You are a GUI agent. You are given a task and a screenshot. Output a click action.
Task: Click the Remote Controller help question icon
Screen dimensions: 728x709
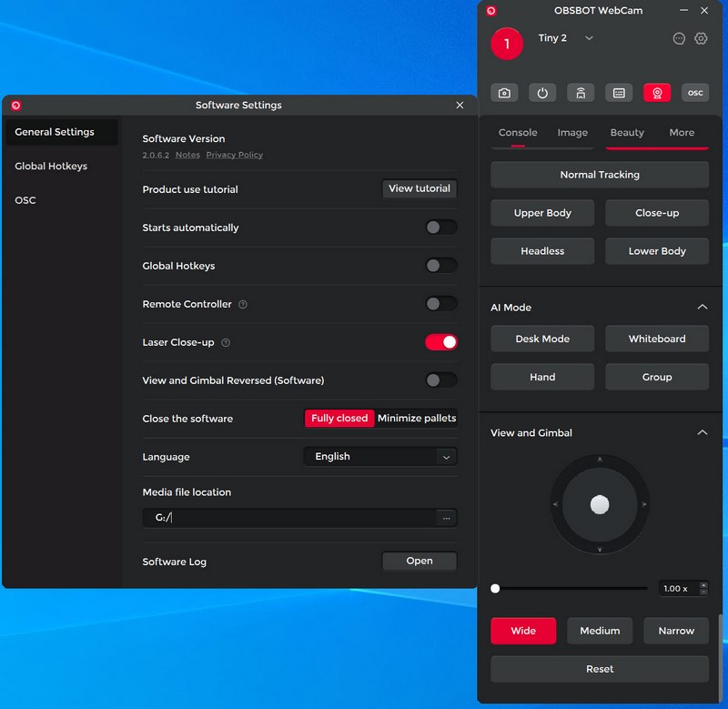click(x=243, y=305)
